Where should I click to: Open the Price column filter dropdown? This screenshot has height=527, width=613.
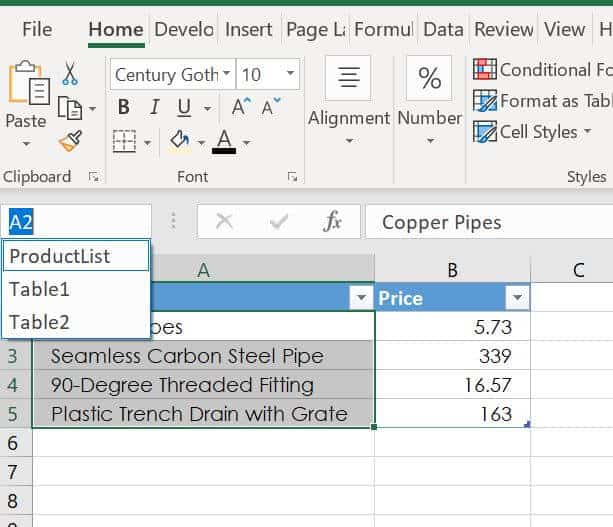tap(517, 298)
